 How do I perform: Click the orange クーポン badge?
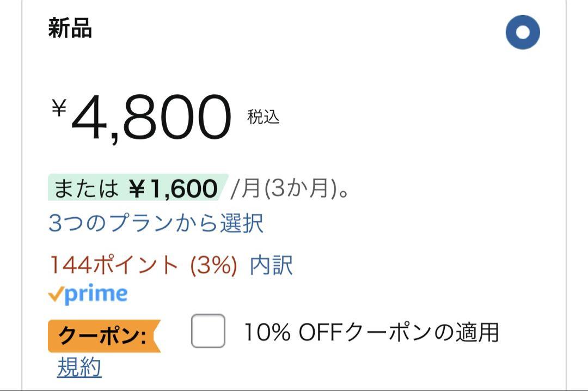[x=104, y=336]
